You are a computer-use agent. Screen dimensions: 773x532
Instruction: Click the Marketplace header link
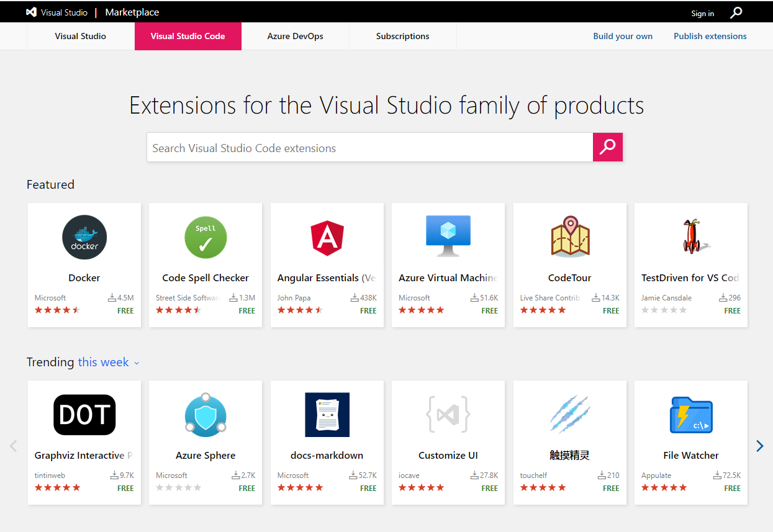click(x=132, y=12)
